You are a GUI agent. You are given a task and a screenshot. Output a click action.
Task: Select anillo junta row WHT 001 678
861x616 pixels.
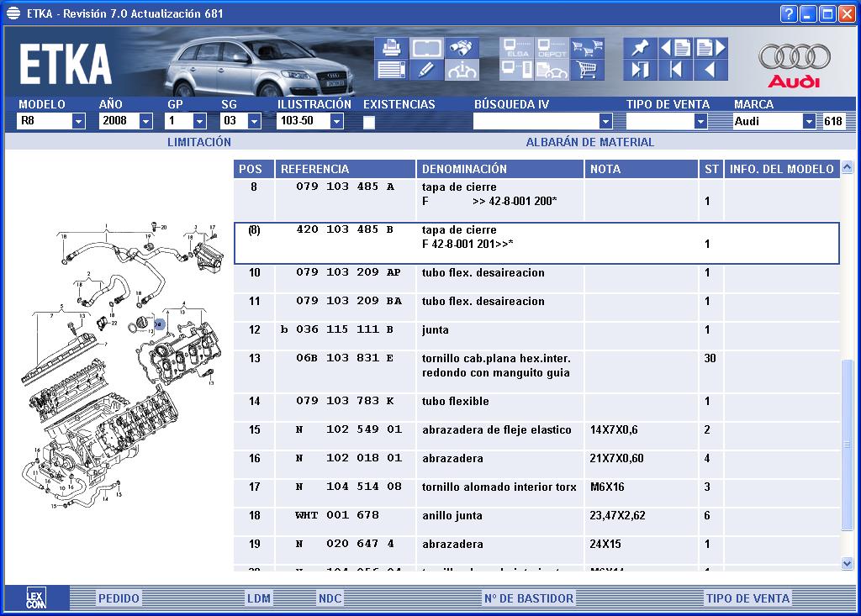(536, 522)
